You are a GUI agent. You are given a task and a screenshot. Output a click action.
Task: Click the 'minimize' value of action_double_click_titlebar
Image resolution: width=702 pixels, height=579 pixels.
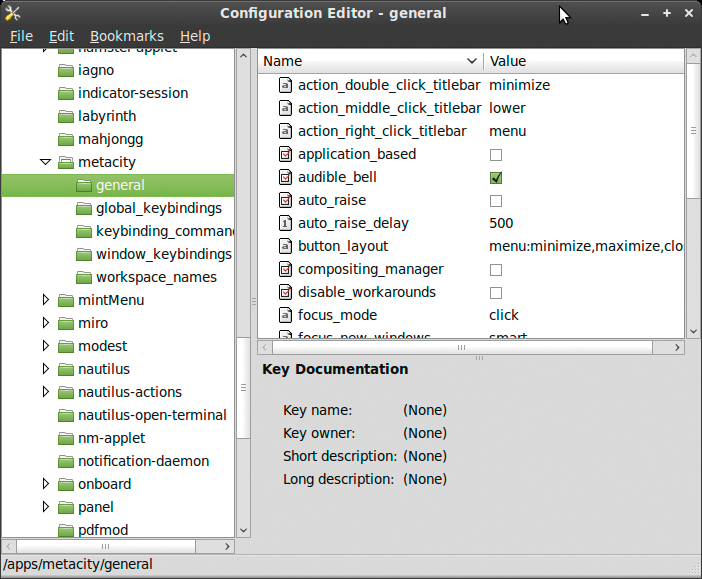519,85
